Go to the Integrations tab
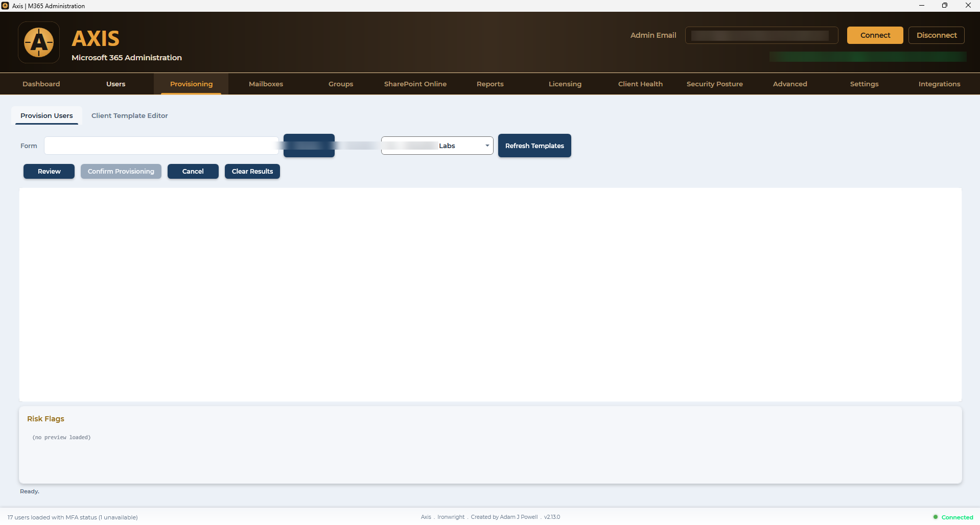 pyautogui.click(x=939, y=84)
